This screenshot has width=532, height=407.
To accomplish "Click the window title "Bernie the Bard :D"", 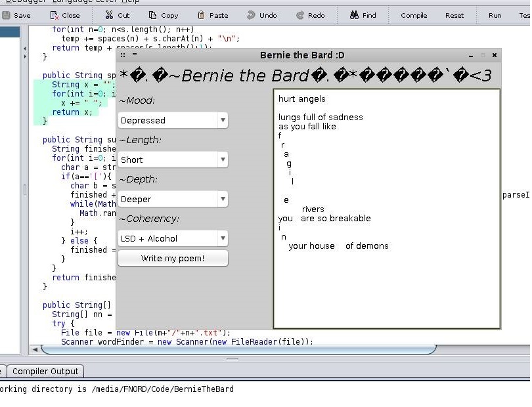I will 302,55.
